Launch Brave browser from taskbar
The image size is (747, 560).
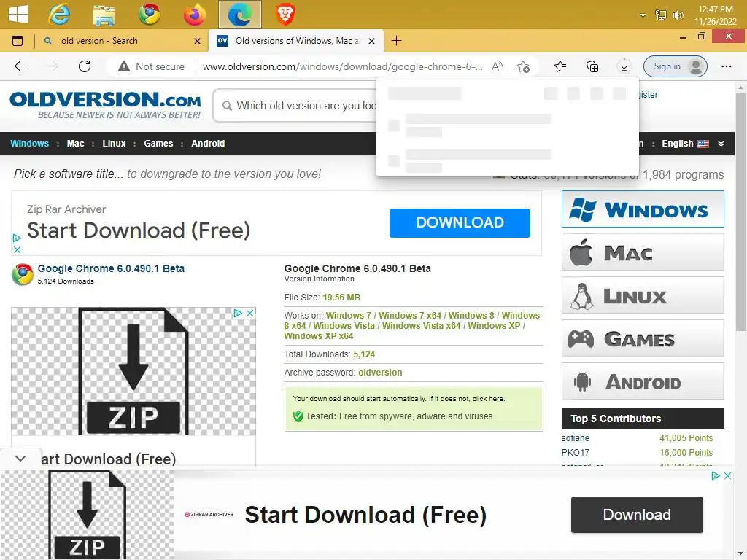coord(285,15)
